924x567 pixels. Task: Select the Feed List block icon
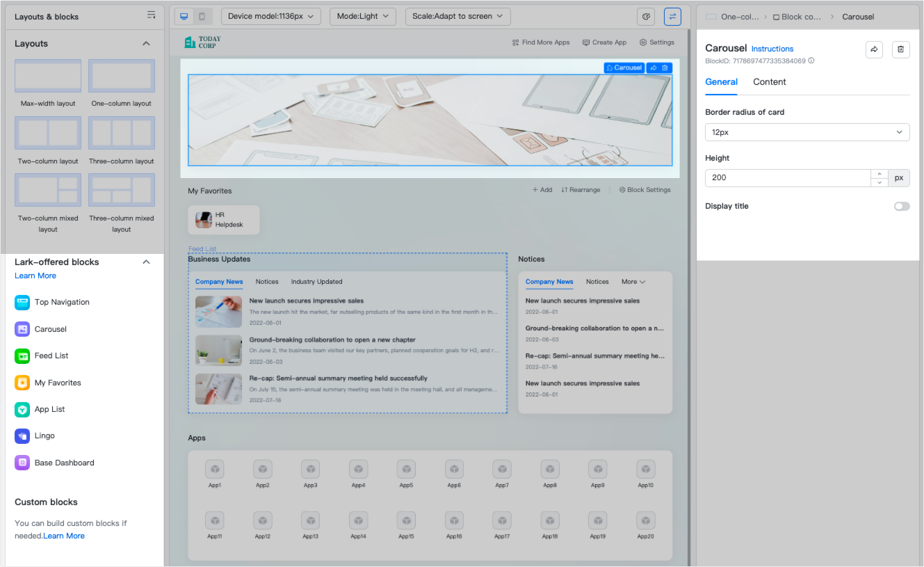pyautogui.click(x=22, y=356)
